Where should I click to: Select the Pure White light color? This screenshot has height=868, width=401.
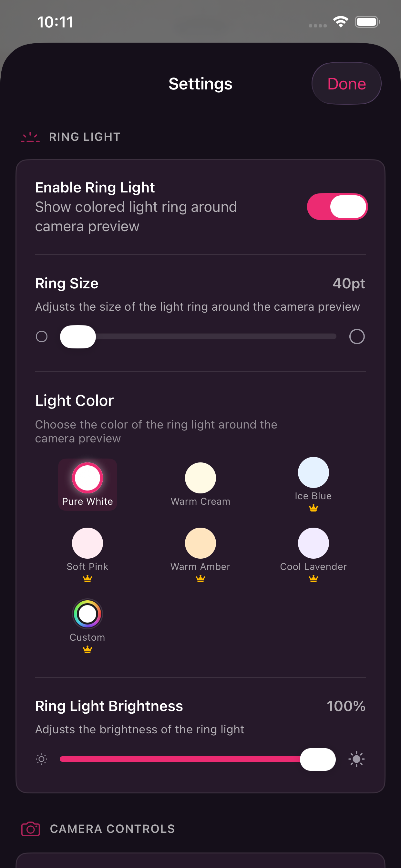[x=87, y=478]
